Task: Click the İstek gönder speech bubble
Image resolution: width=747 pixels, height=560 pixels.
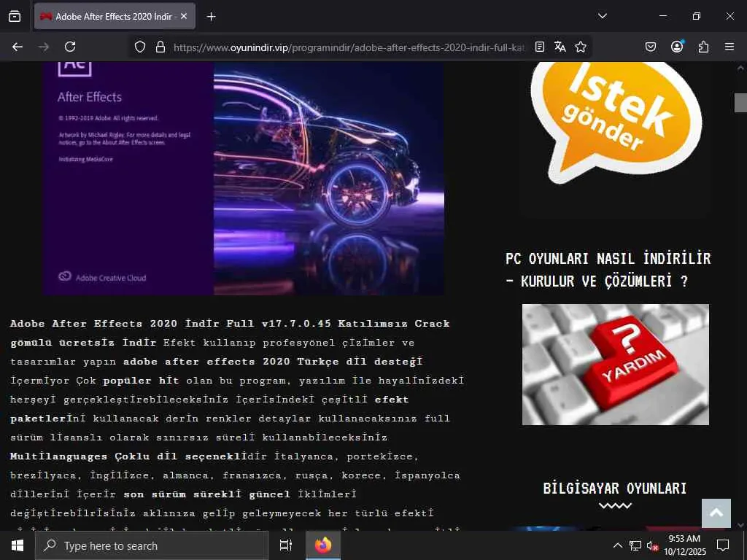Action: (x=616, y=122)
